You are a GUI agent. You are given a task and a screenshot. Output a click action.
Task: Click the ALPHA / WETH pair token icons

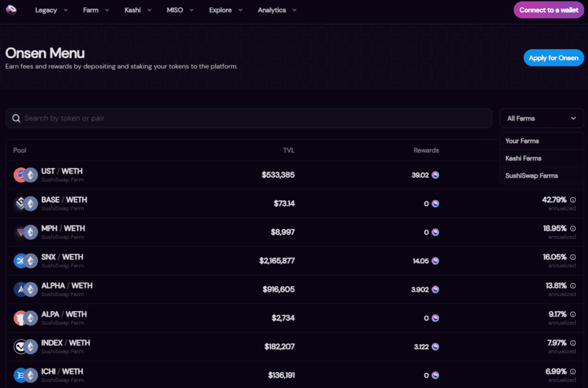[x=25, y=289]
